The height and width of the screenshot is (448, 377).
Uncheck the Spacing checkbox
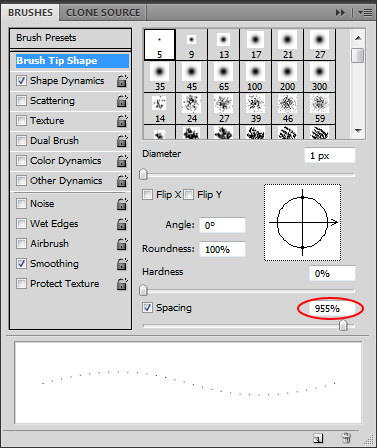click(x=147, y=307)
